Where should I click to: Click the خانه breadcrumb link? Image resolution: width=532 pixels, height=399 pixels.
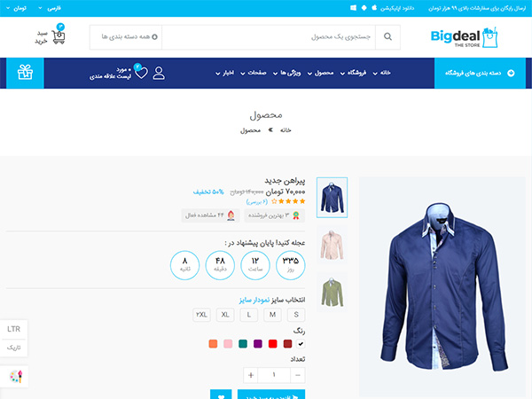pos(286,130)
